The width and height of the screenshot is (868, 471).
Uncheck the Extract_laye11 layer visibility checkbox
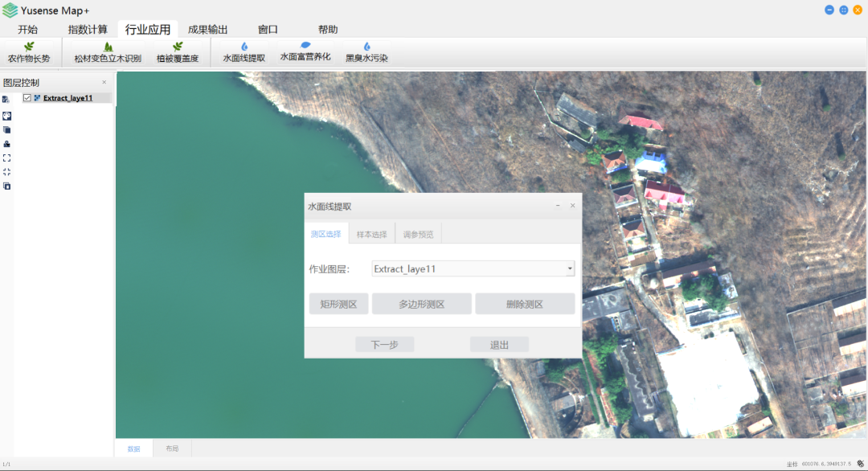click(x=27, y=98)
